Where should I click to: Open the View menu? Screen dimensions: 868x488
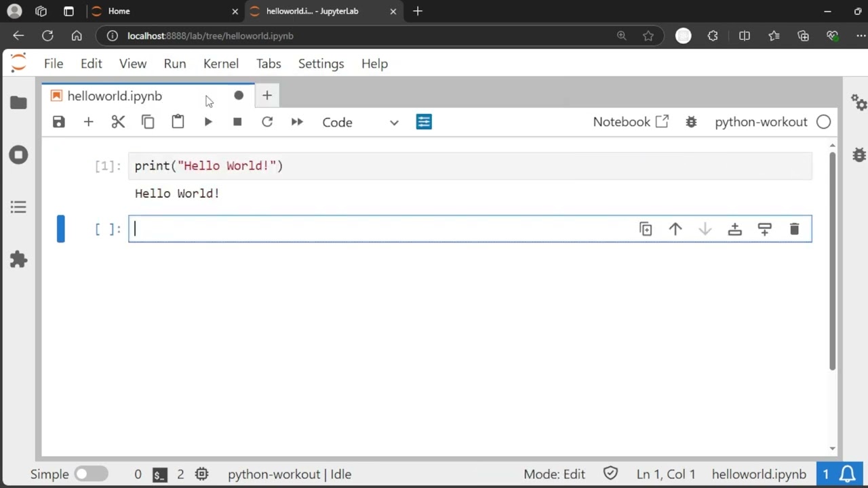coord(133,64)
